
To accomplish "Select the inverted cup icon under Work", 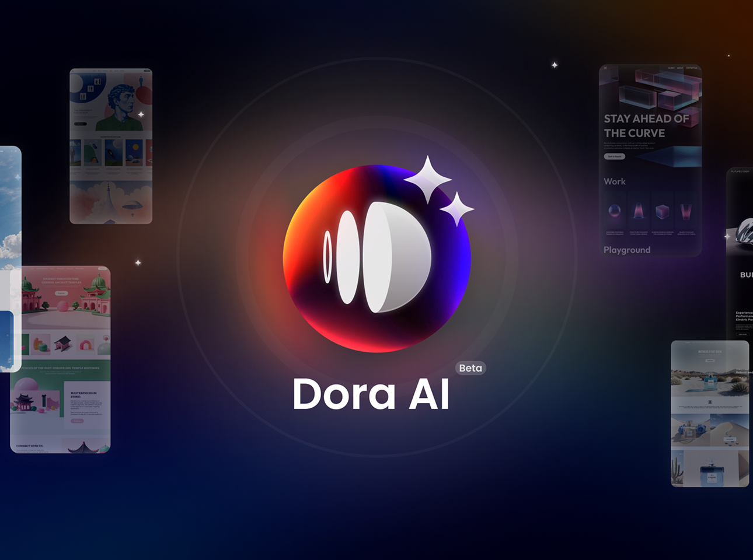I will tap(686, 211).
